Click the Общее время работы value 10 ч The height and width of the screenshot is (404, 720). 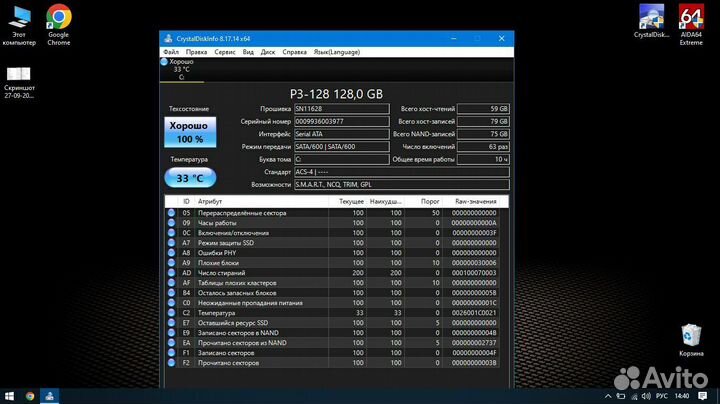coord(483,159)
